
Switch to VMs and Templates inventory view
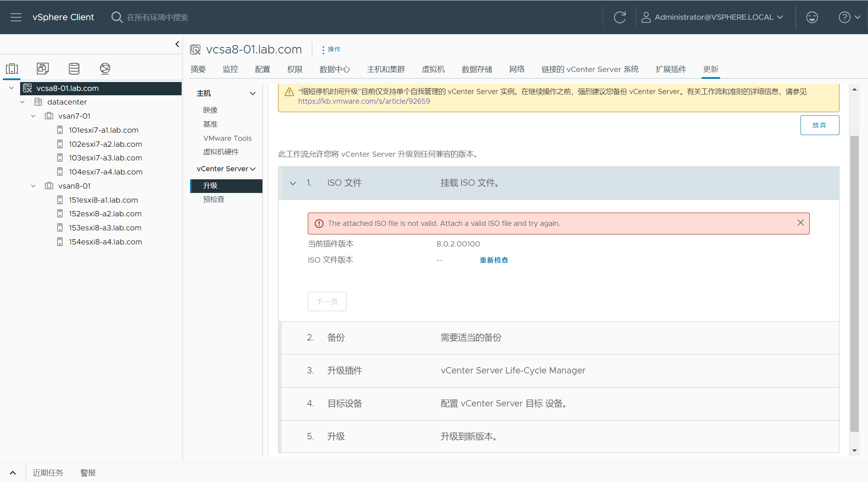[x=43, y=69]
